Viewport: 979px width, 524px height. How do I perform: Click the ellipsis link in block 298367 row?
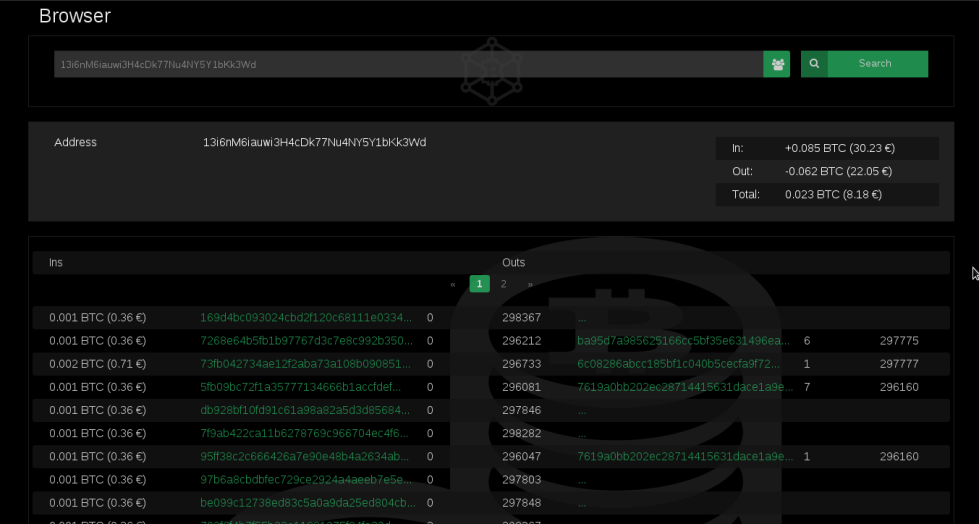pyautogui.click(x=582, y=319)
